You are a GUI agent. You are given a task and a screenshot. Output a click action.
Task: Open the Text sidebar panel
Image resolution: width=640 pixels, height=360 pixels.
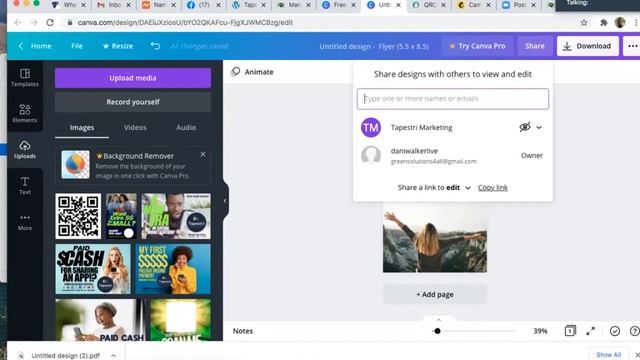24,185
